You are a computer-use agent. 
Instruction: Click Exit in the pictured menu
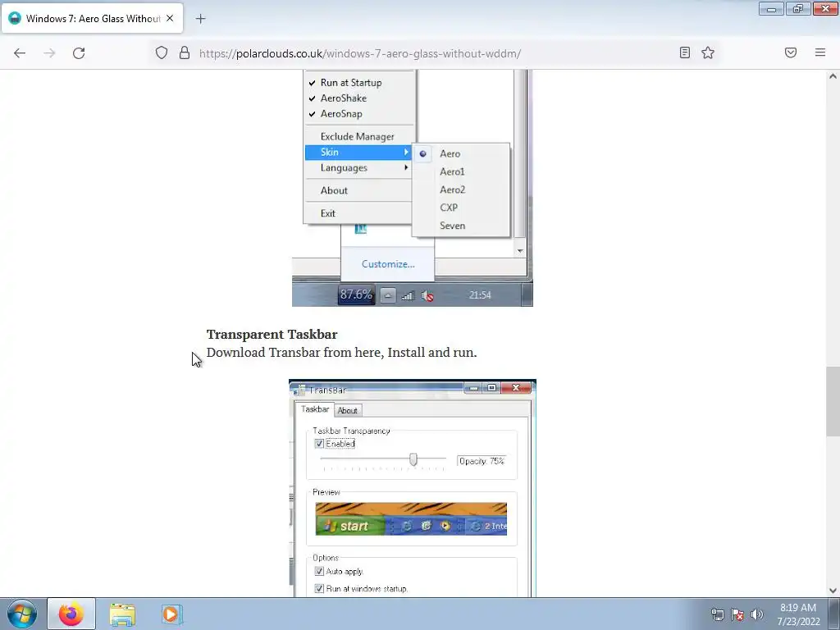point(328,213)
